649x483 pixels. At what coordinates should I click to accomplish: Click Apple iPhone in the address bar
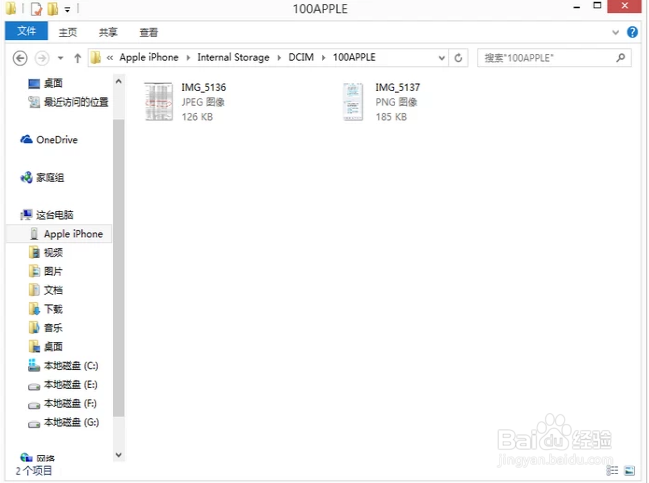[149, 57]
